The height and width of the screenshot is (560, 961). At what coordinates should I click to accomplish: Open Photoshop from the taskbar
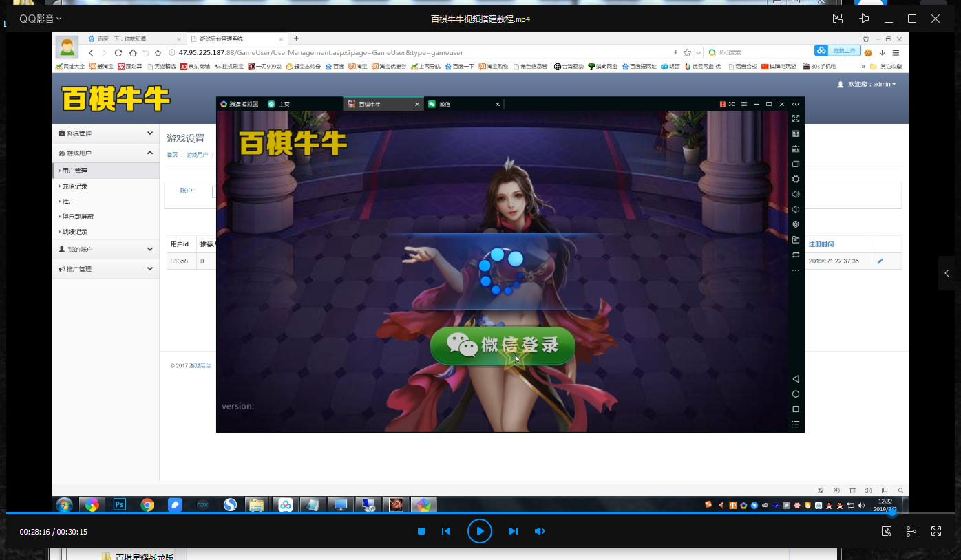pyautogui.click(x=120, y=505)
